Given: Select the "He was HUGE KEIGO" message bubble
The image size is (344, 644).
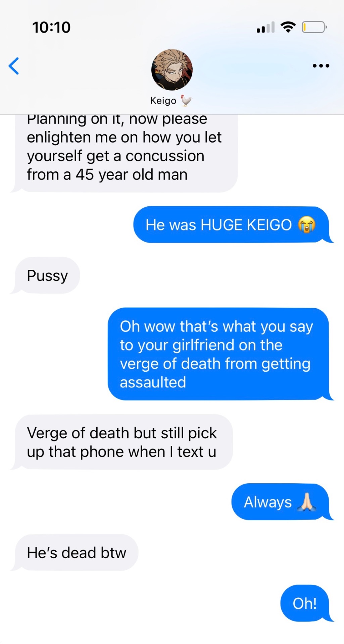Looking at the screenshot, I should [x=231, y=224].
